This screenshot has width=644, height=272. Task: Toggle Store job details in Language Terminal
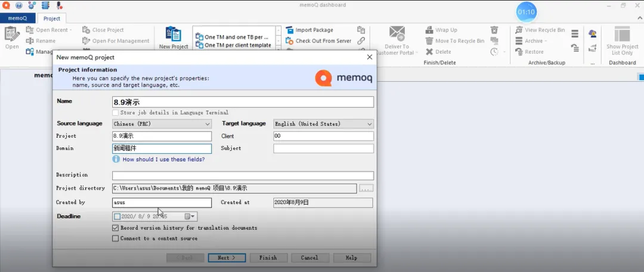pyautogui.click(x=116, y=113)
